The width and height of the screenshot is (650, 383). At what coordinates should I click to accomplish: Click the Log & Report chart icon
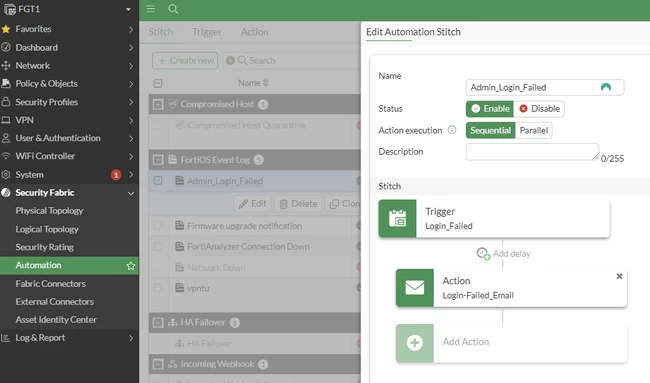(x=6, y=338)
